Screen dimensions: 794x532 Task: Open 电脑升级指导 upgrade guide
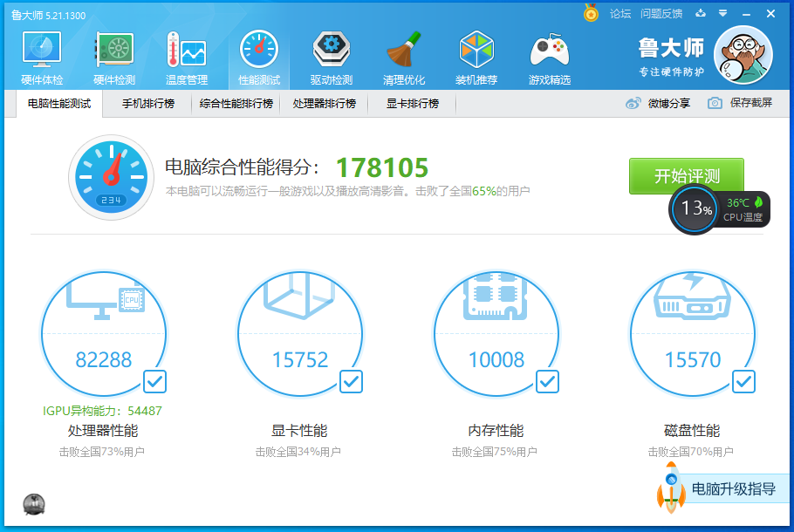tap(733, 489)
